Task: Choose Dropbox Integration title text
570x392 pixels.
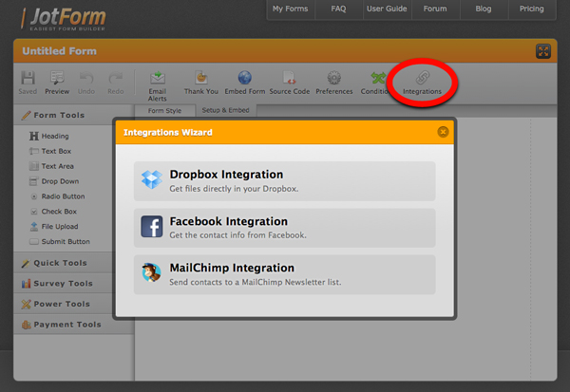Action: [x=226, y=175]
